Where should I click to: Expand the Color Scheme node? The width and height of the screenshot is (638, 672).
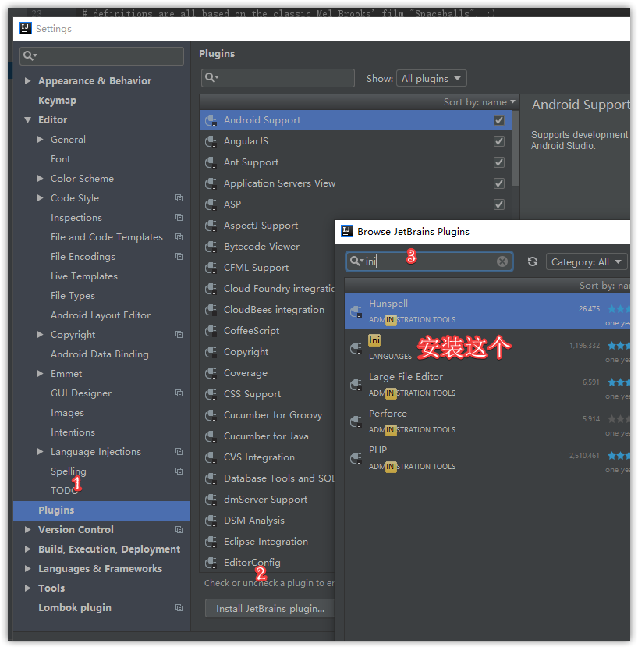(41, 178)
